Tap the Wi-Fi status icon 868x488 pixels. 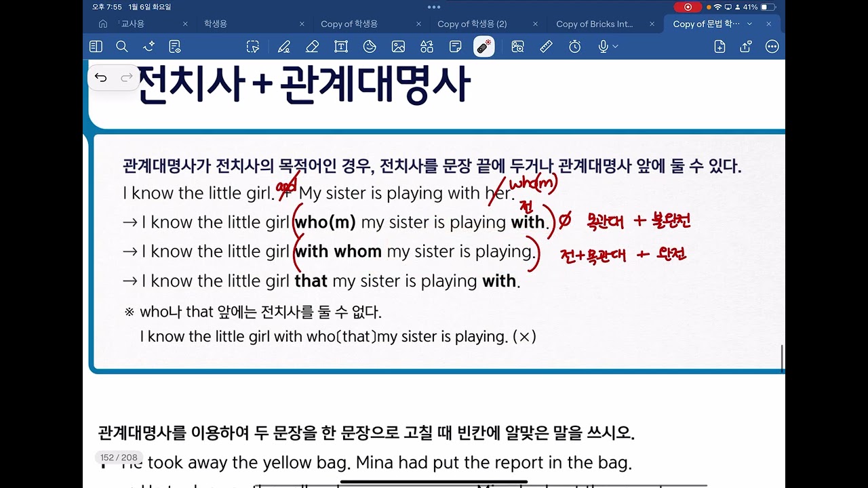[717, 7]
